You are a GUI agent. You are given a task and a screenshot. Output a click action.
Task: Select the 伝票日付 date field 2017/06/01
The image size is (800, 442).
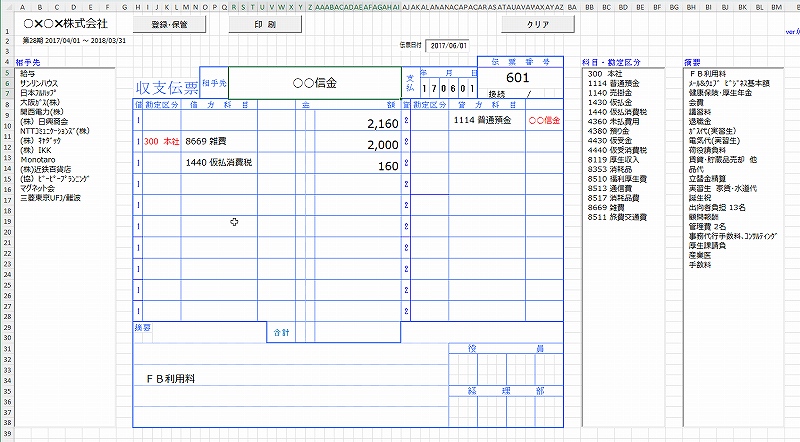click(448, 46)
